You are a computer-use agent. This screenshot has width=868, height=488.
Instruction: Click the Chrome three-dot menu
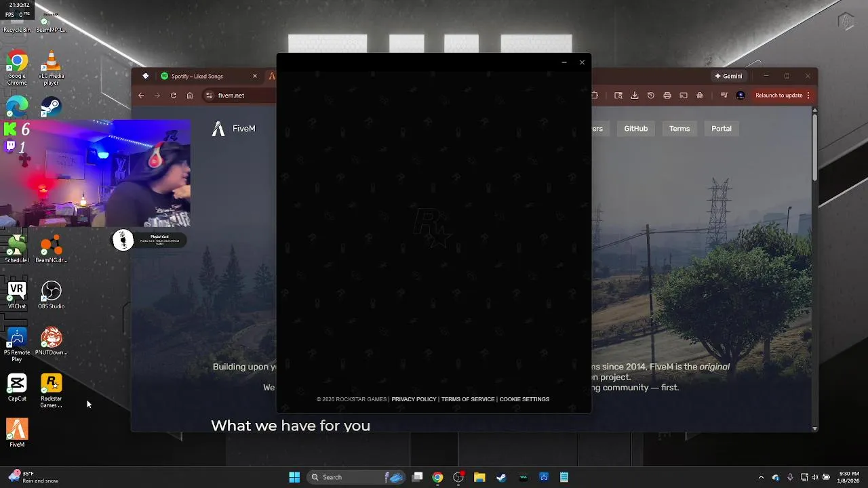click(x=808, y=96)
